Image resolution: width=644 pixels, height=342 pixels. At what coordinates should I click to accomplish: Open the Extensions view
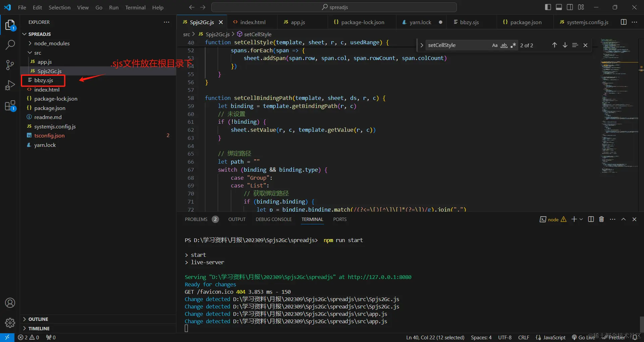(10, 106)
